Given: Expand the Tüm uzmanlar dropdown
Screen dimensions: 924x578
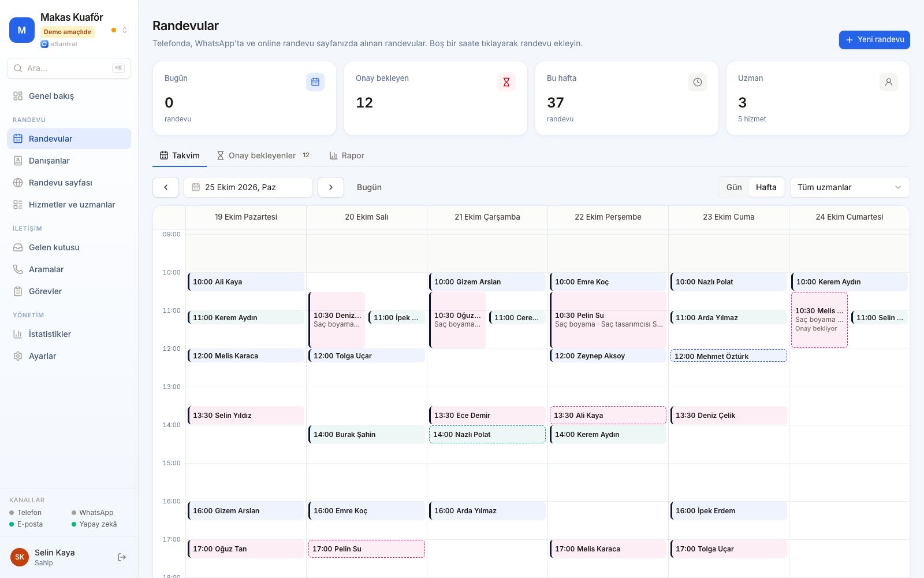Looking at the screenshot, I should (850, 187).
